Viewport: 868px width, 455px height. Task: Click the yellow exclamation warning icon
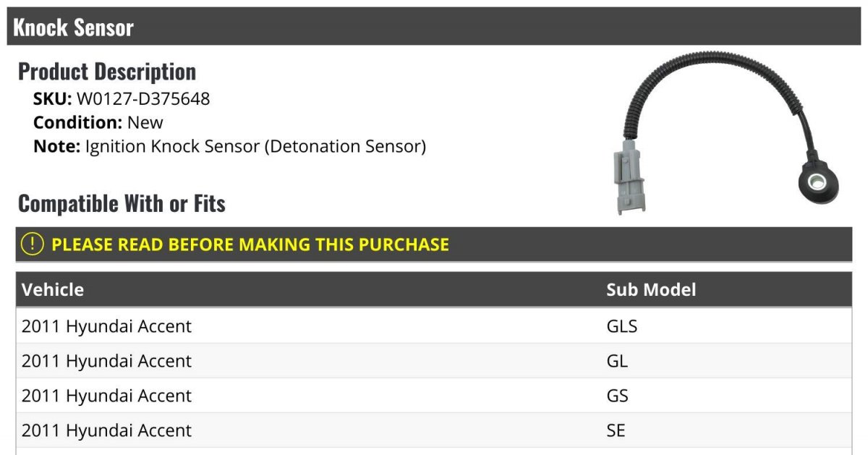pos(33,244)
